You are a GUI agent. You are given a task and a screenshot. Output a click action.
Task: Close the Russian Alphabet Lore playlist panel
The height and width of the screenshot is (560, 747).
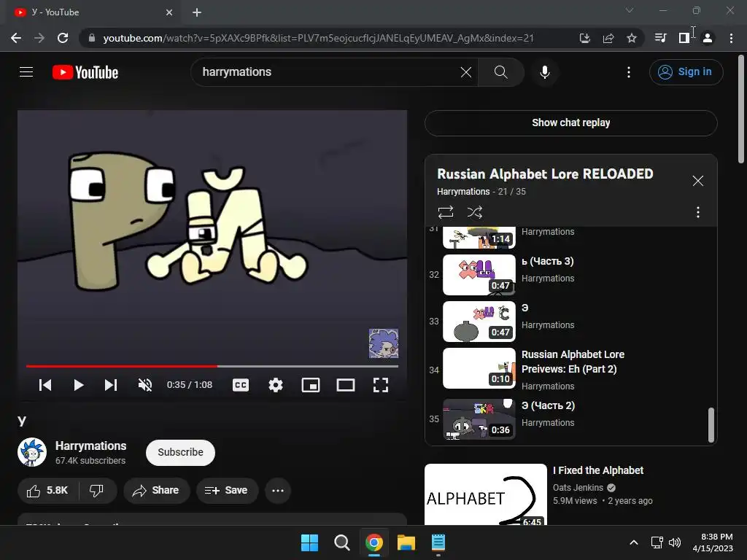697,181
